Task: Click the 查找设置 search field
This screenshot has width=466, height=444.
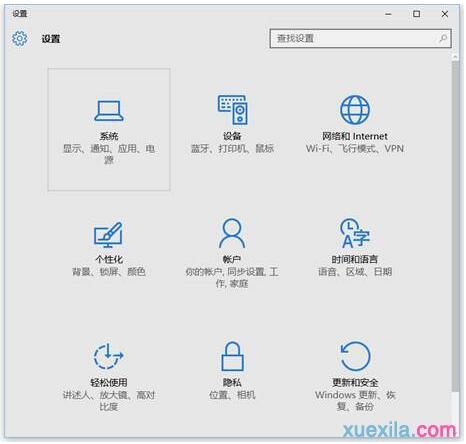Action: [361, 39]
